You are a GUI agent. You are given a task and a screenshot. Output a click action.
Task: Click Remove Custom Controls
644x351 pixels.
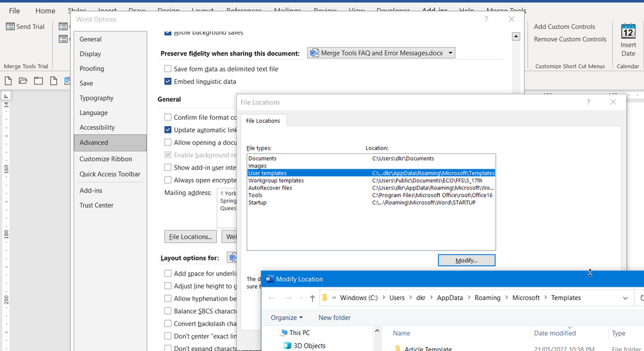click(570, 39)
